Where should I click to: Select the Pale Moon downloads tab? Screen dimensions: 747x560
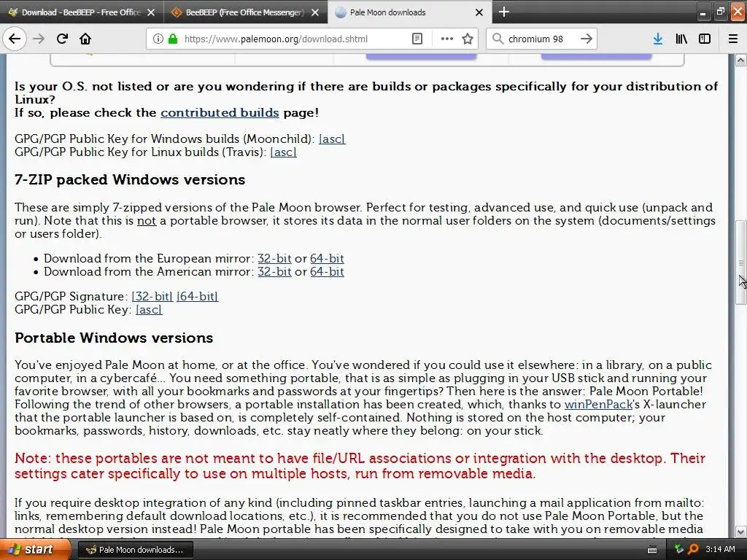pyautogui.click(x=410, y=12)
